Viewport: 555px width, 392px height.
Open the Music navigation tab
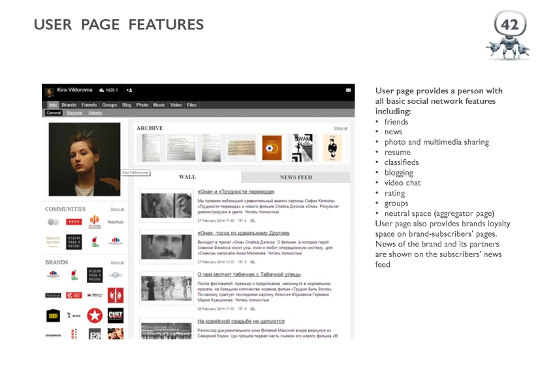pos(159,105)
